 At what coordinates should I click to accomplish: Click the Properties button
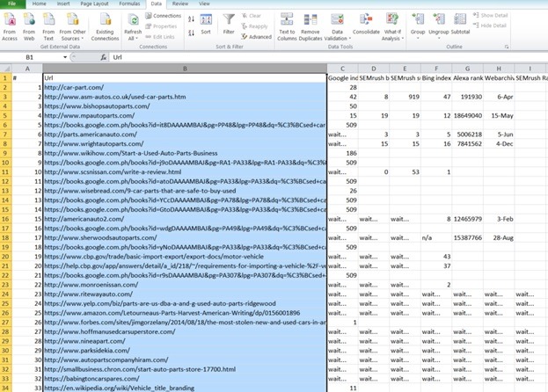coord(161,26)
